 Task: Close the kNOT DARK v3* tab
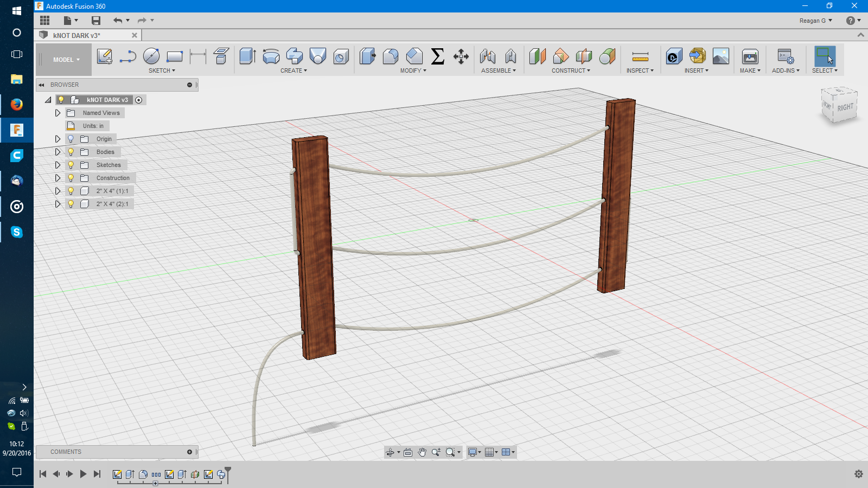pyautogui.click(x=135, y=35)
